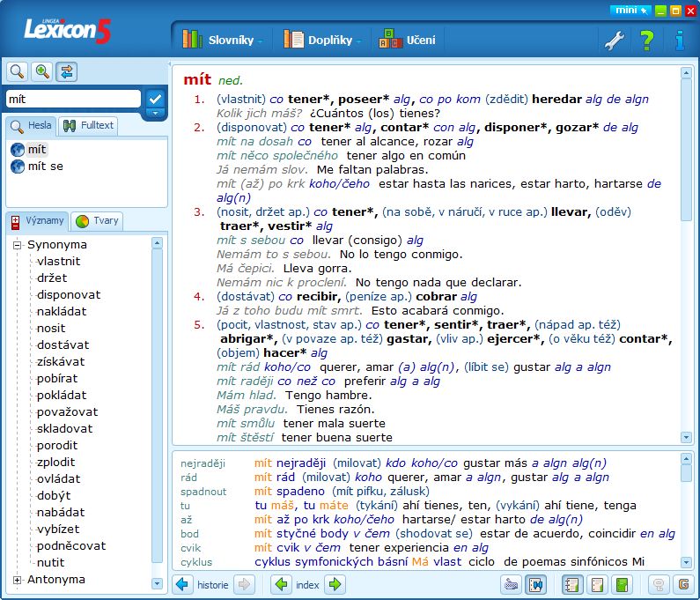Select the plain page entry view icon
700x600 pixels.
[x=597, y=584]
